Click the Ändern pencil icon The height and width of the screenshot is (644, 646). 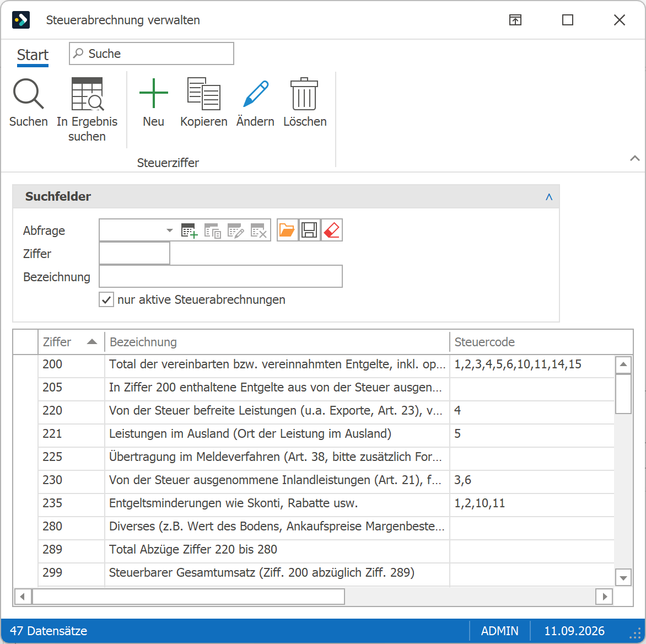point(255,94)
